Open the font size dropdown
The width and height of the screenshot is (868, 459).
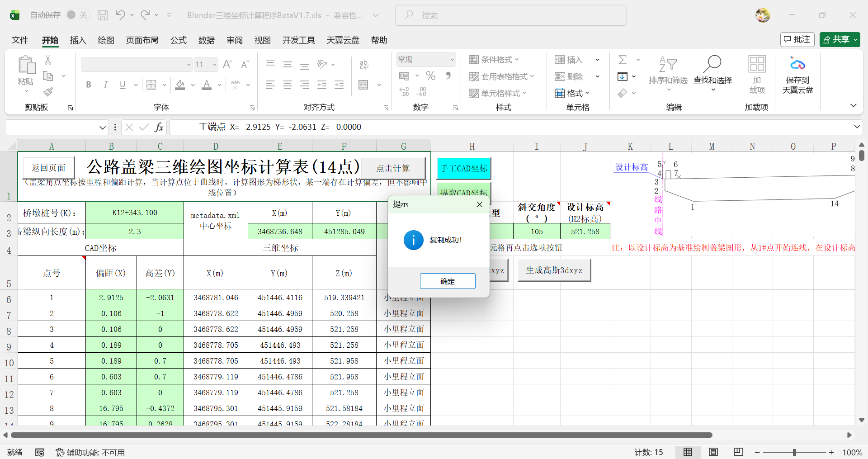coord(214,65)
